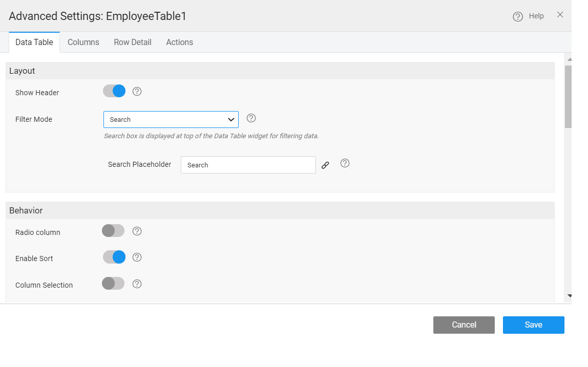This screenshot has height=367, width=588.
Task: Click the Save button
Action: (533, 325)
